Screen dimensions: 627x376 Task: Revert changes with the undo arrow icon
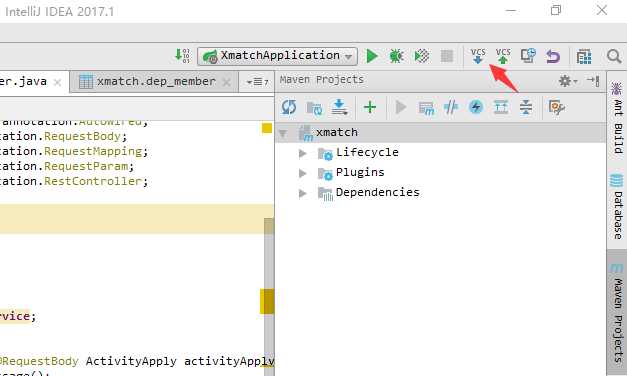[x=553, y=56]
